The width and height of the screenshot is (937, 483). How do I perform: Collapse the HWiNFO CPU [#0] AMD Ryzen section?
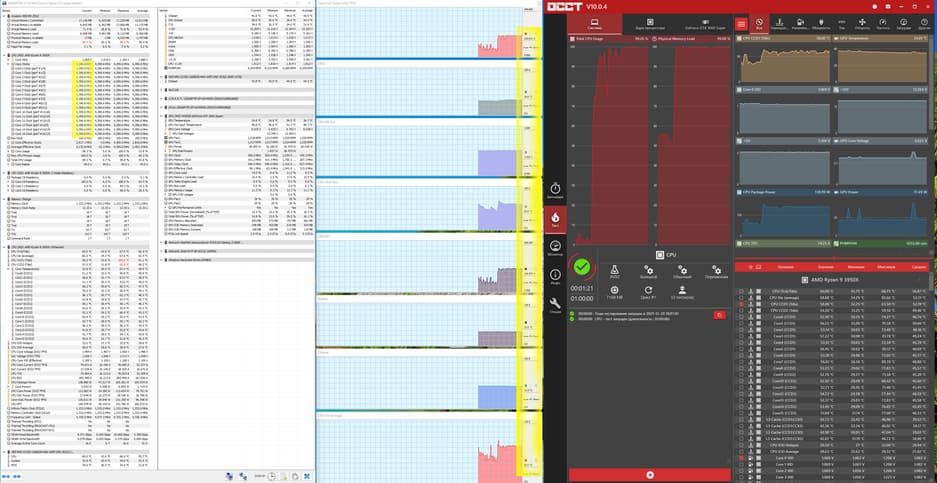[4, 54]
